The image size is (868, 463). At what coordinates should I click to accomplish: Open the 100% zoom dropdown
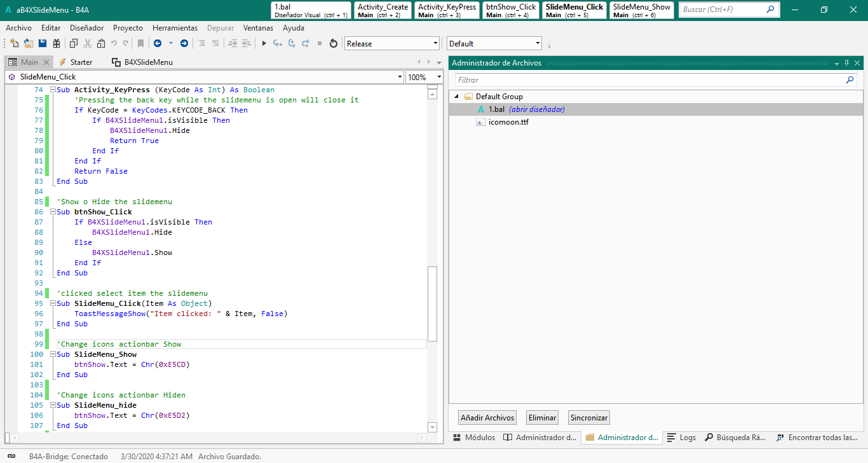pyautogui.click(x=438, y=77)
